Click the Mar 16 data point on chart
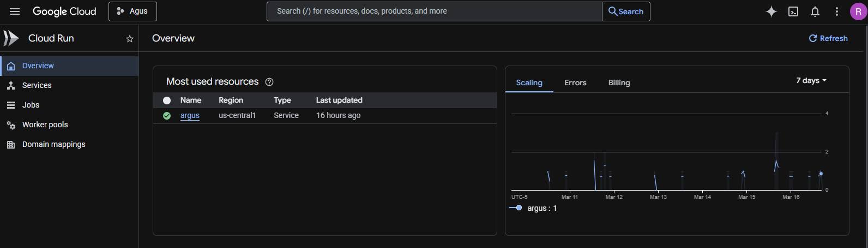This screenshot has width=868, height=248. (821, 174)
